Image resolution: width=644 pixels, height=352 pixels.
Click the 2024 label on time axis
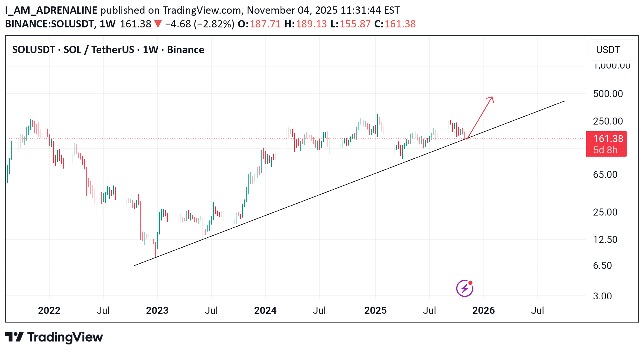pyautogui.click(x=265, y=310)
